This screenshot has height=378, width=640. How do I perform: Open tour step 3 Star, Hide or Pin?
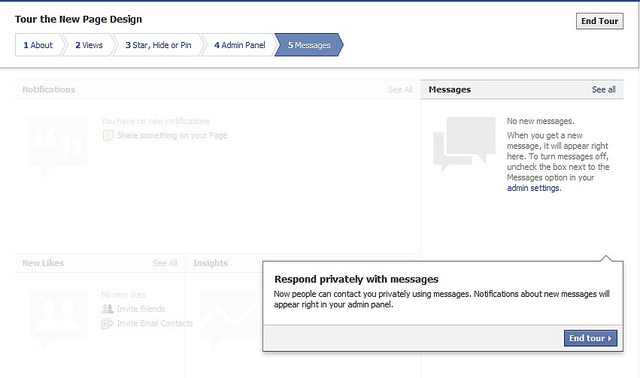coord(158,45)
